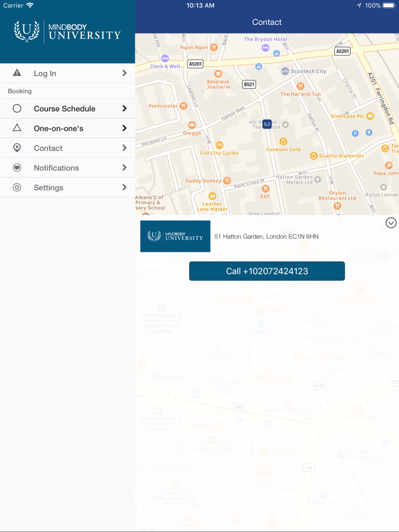Select Contact menu item
The width and height of the screenshot is (399, 532).
pyautogui.click(x=67, y=148)
